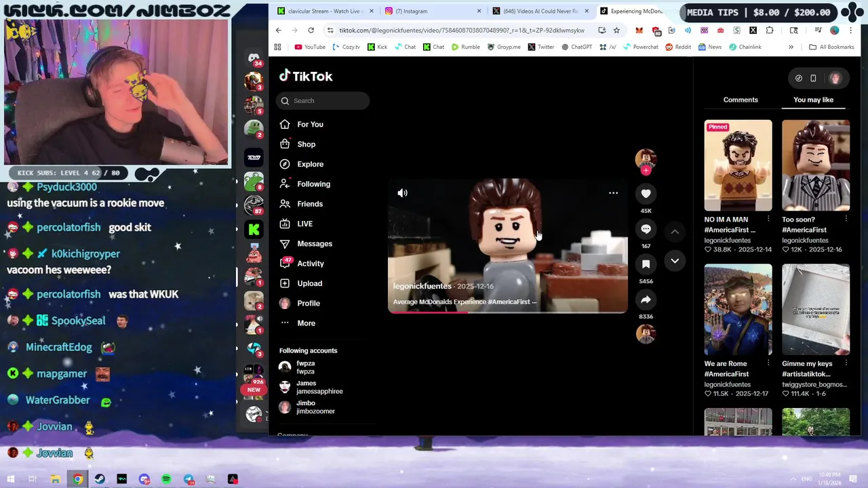Switch to the You may like tab
Image resolution: width=868 pixels, height=488 pixels.
(813, 100)
